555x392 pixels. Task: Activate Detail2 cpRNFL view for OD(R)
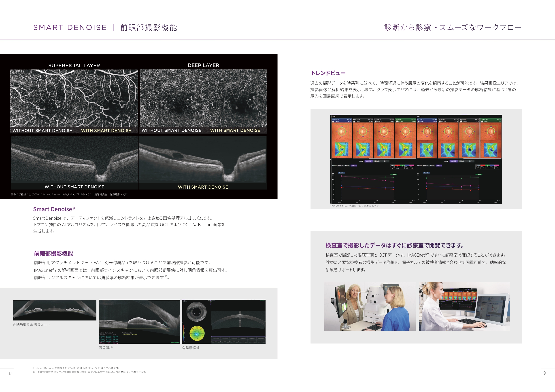click(x=354, y=166)
